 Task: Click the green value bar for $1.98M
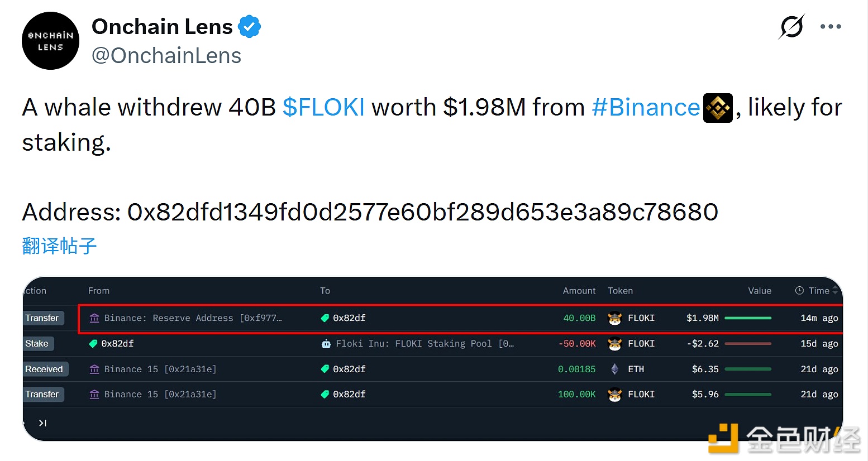(x=747, y=318)
